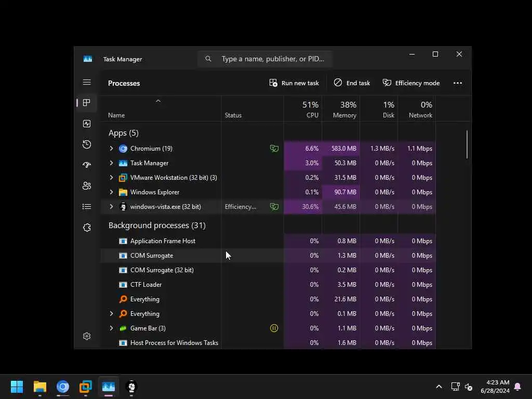Show hidden system tray icons
The height and width of the screenshot is (399, 532).
click(x=438, y=387)
